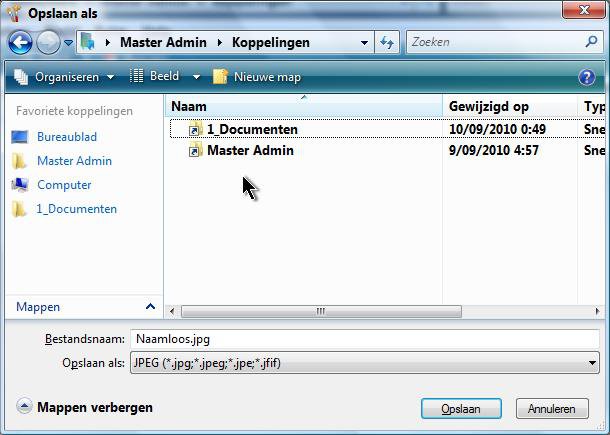Open the Beeld view options dropdown arrow
Image resolution: width=610 pixels, height=435 pixels.
click(196, 77)
